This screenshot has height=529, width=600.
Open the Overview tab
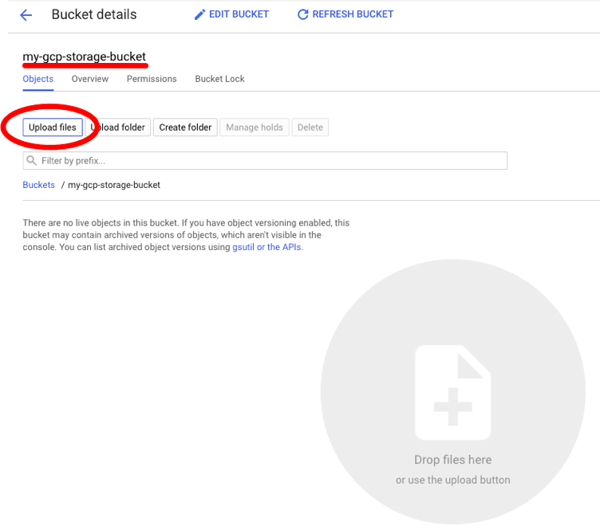(x=90, y=79)
